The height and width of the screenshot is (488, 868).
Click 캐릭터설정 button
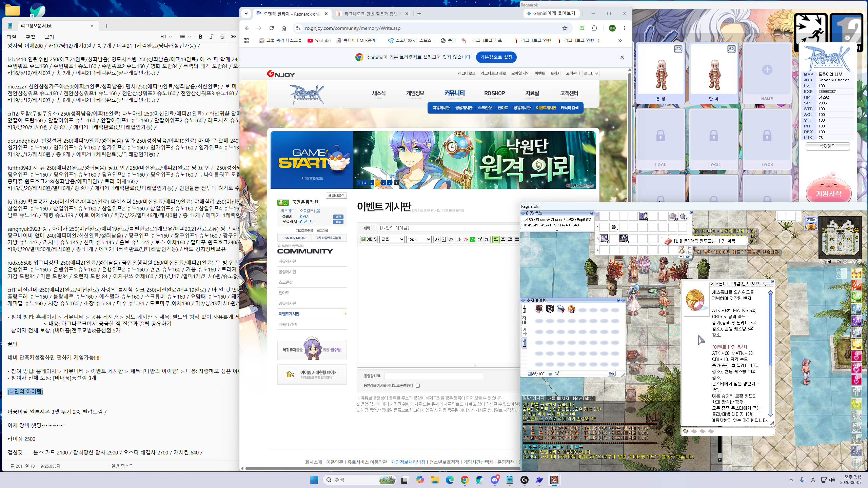point(336,196)
